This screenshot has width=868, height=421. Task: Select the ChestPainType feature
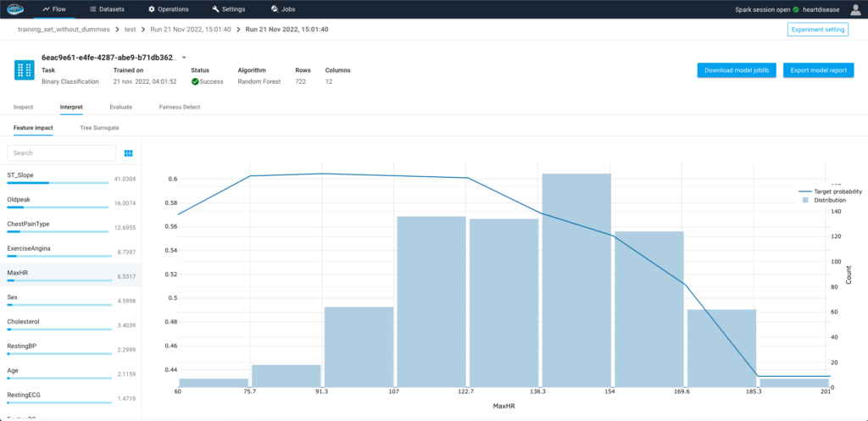tap(71, 227)
